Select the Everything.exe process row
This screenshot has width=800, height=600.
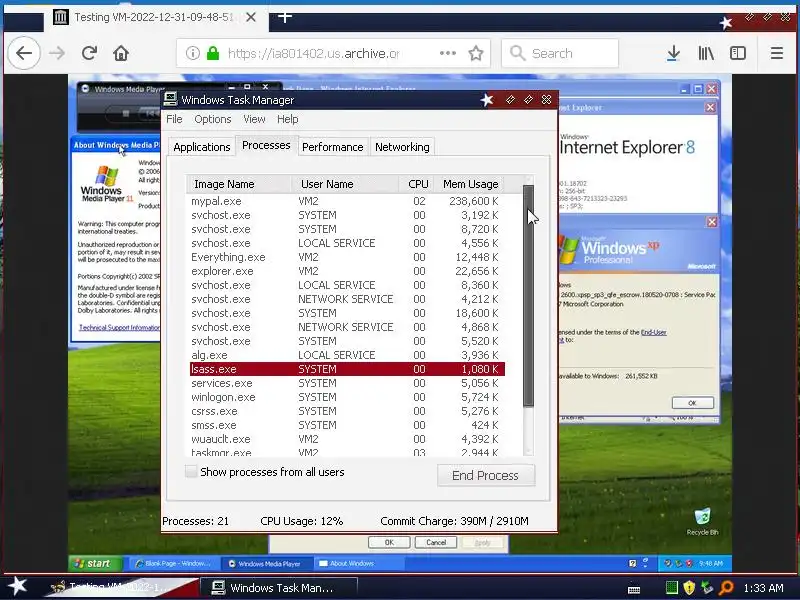(x=347, y=257)
